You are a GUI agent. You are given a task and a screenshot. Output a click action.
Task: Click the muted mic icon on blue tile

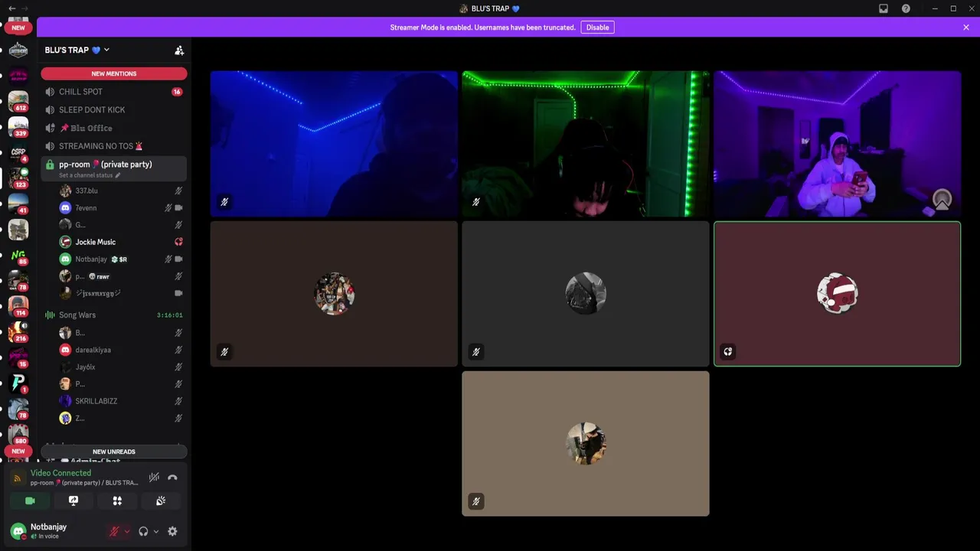[224, 202]
